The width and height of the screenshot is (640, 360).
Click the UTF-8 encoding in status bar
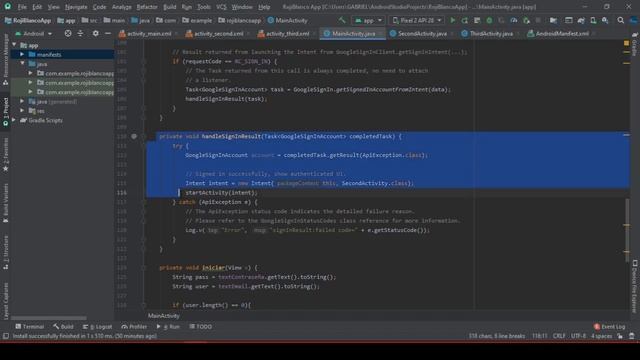[578, 336]
